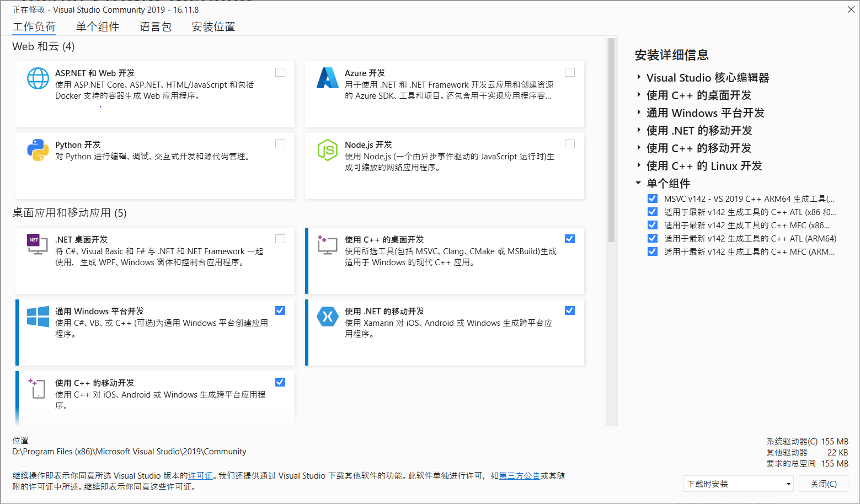Click the Web 和云 (4) section header
860x504 pixels.
pyautogui.click(x=44, y=46)
